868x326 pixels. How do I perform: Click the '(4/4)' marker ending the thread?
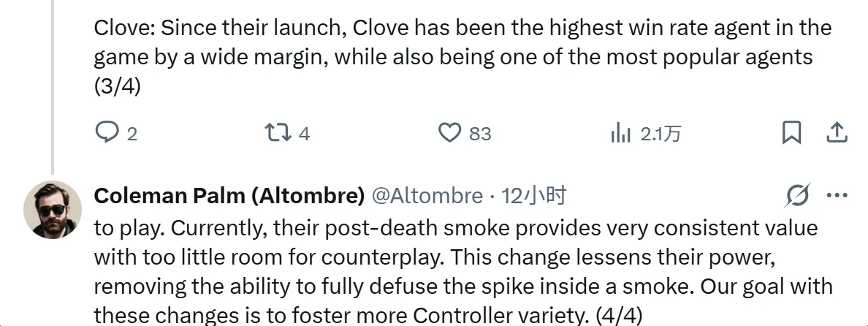[x=618, y=316]
